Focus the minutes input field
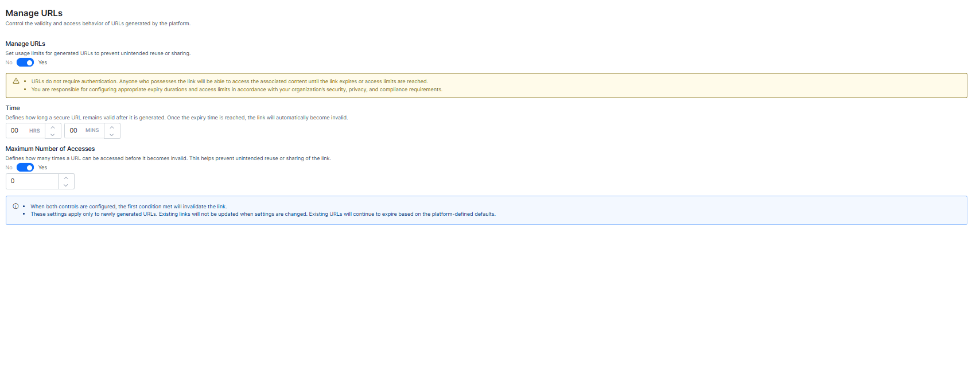This screenshot has height=369, width=980. point(74,131)
